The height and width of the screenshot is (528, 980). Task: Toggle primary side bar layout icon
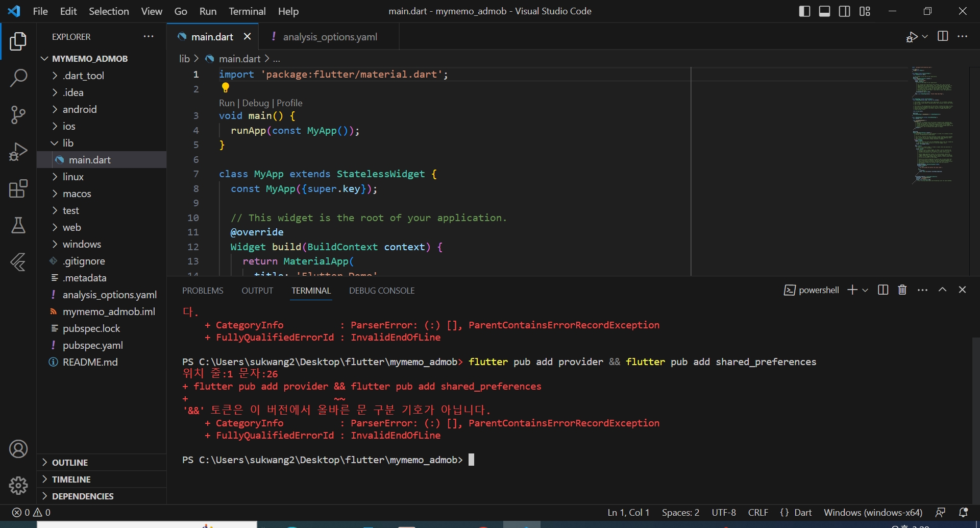[x=804, y=11]
